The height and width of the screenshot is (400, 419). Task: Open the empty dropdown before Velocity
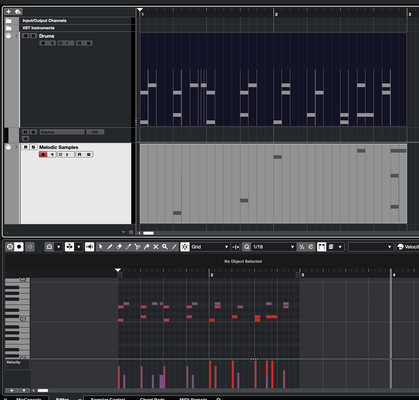[x=370, y=247]
